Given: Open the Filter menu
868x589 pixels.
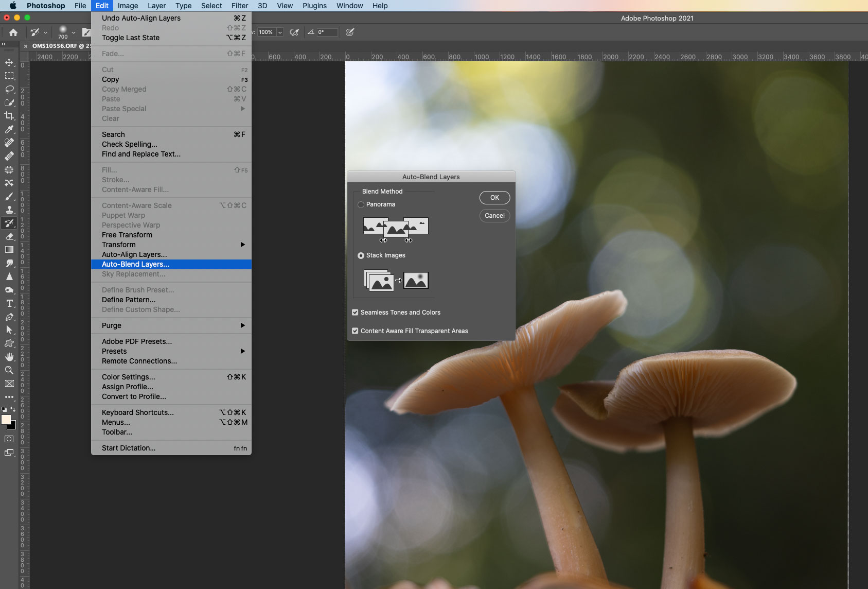Looking at the screenshot, I should click(240, 6).
